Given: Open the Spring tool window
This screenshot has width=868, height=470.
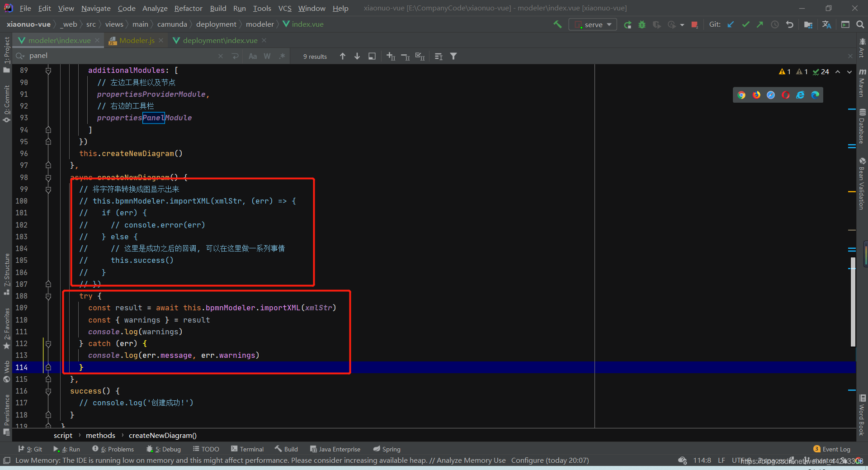Looking at the screenshot, I should point(387,449).
